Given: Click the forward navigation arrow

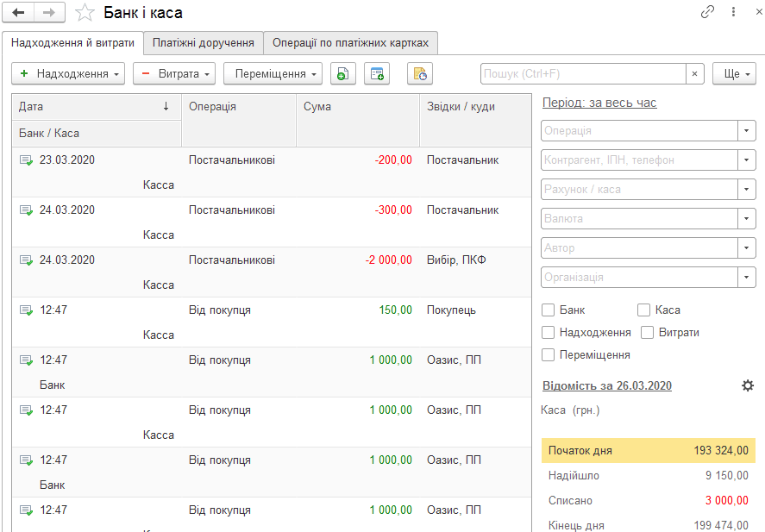Looking at the screenshot, I should tap(49, 12).
